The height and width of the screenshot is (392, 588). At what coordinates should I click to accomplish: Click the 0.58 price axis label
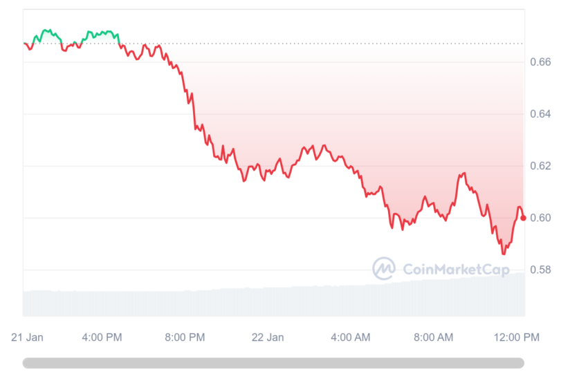click(540, 270)
